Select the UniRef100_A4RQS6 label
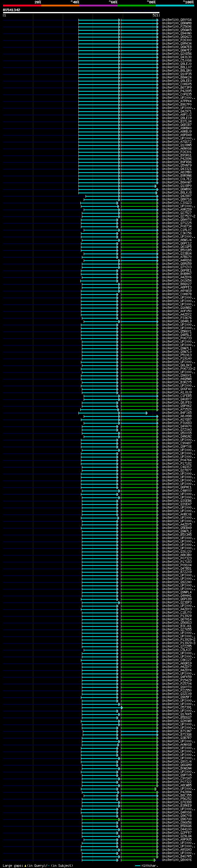The width and height of the screenshot is (197, 868). click(177, 260)
